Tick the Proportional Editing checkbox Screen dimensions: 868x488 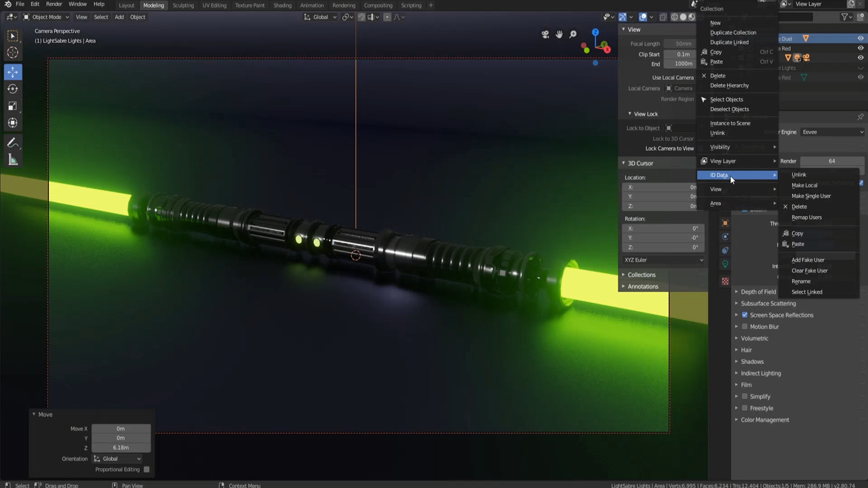click(x=146, y=469)
